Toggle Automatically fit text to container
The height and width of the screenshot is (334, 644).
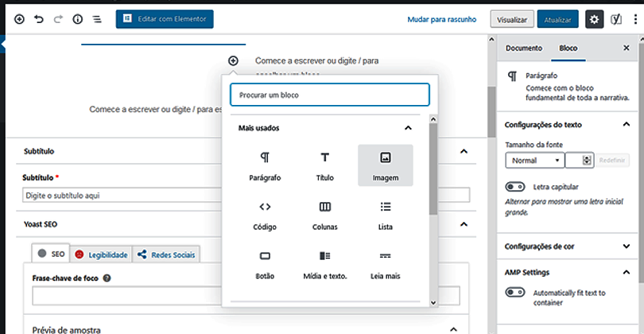(x=515, y=292)
